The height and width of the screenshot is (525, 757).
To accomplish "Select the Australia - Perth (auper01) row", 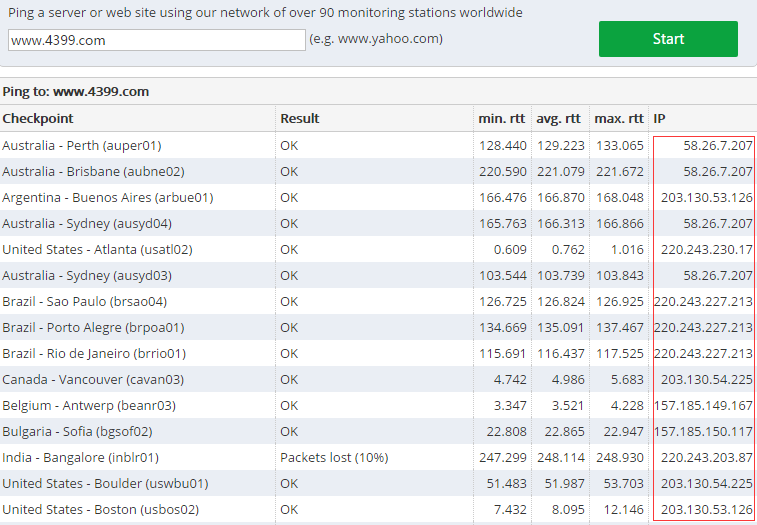I will pos(378,145).
